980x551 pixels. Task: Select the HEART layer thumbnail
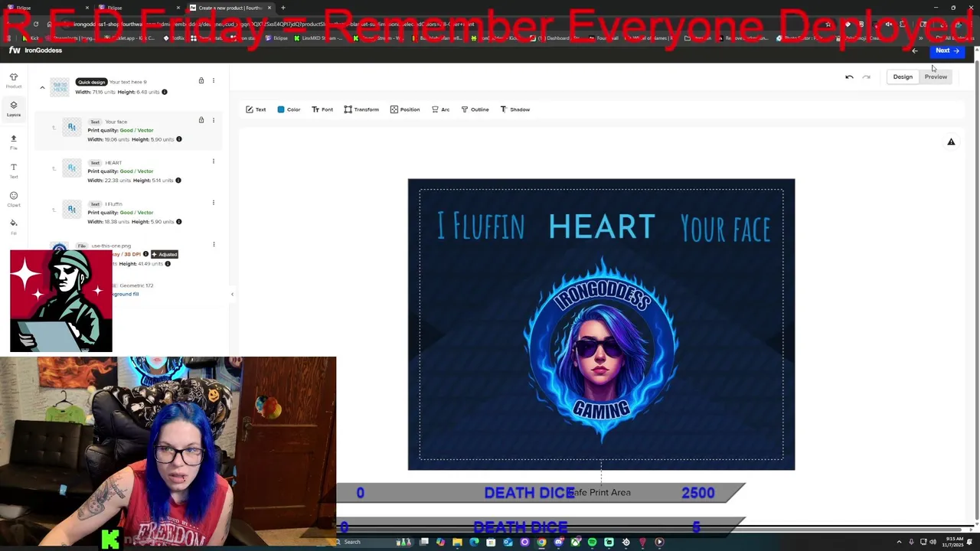(72, 168)
